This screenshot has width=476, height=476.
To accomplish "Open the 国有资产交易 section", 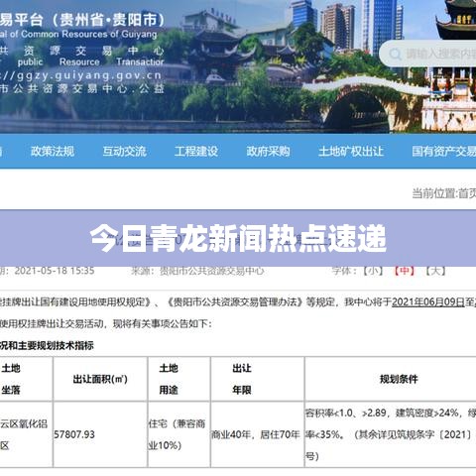I will pos(443,152).
